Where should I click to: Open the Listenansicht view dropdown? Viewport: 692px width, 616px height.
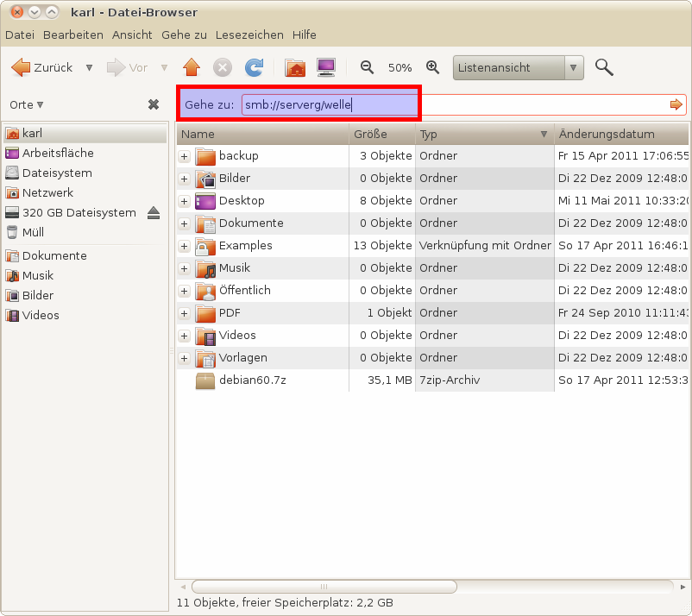point(574,67)
